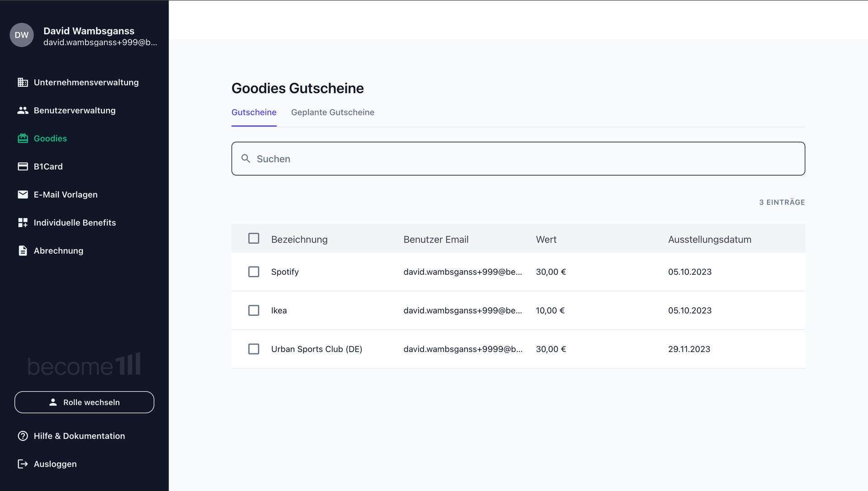Click the B1Card credit card icon

(23, 167)
